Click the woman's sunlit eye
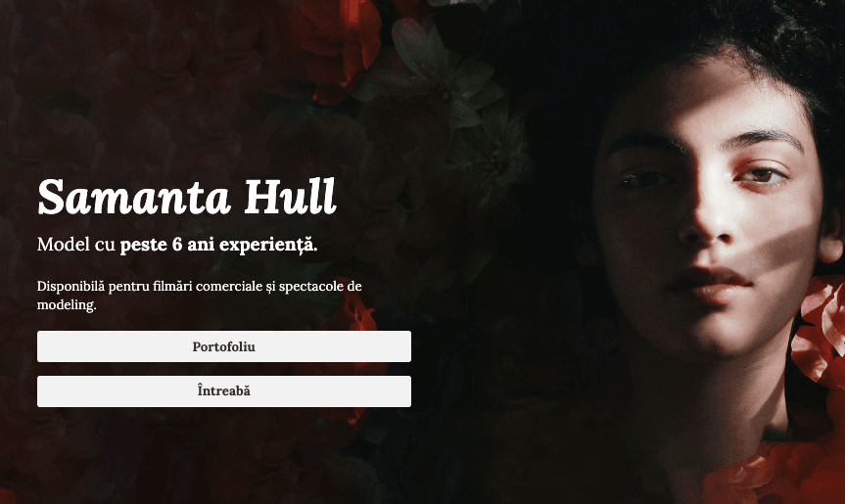 (x=762, y=175)
